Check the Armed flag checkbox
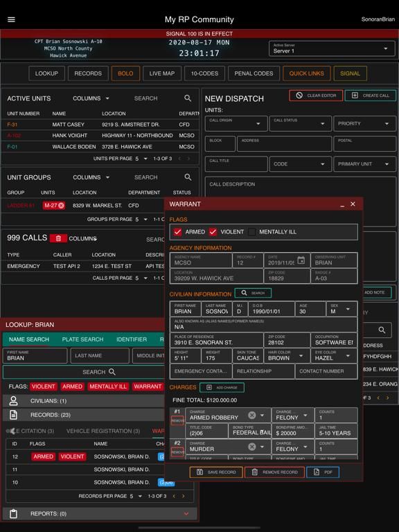 (177, 232)
